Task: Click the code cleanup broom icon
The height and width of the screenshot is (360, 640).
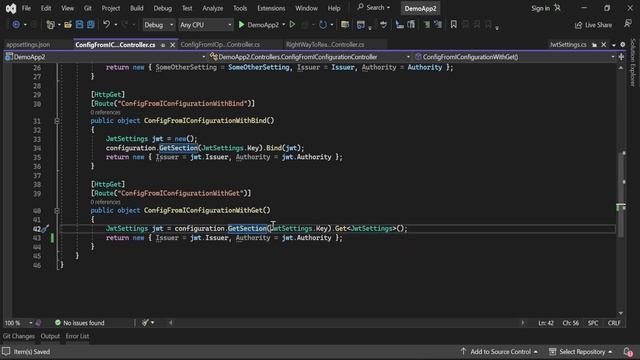Action: pyautogui.click(x=145, y=323)
